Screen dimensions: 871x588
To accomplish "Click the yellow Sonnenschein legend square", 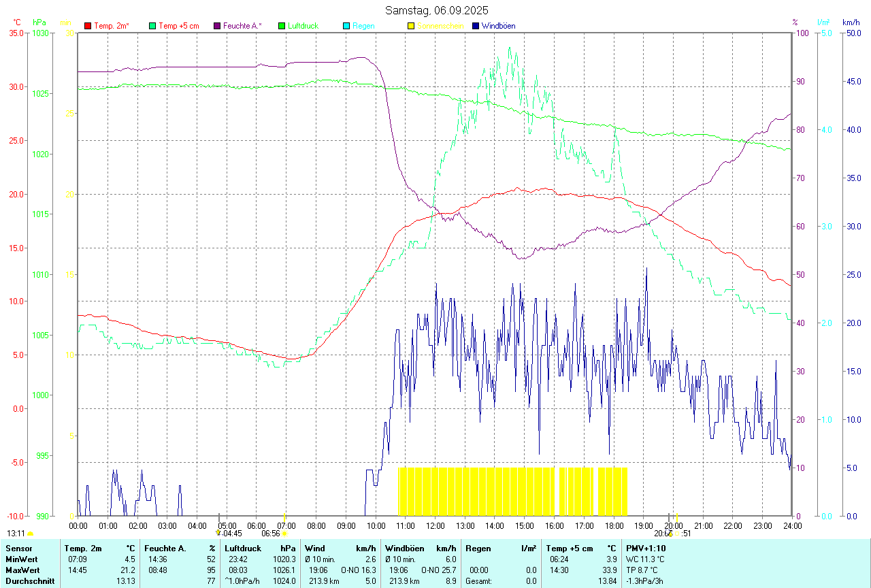I will click(411, 26).
